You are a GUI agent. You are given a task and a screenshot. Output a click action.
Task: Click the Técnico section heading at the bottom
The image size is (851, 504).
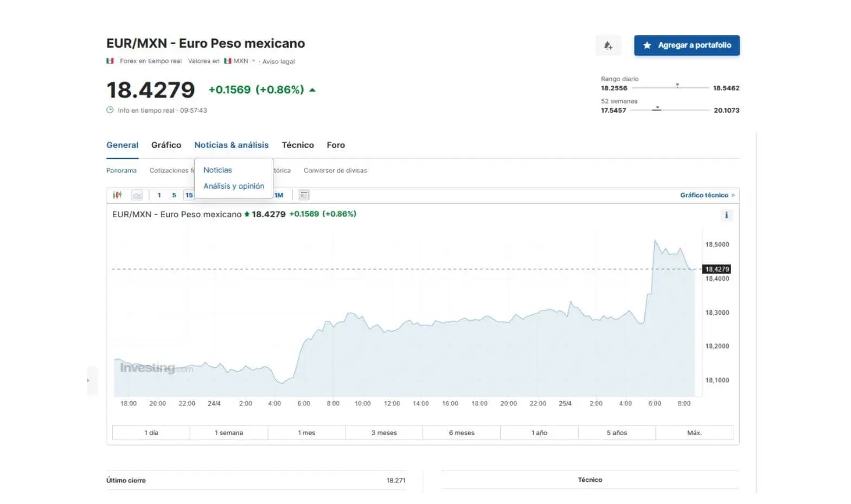590,480
